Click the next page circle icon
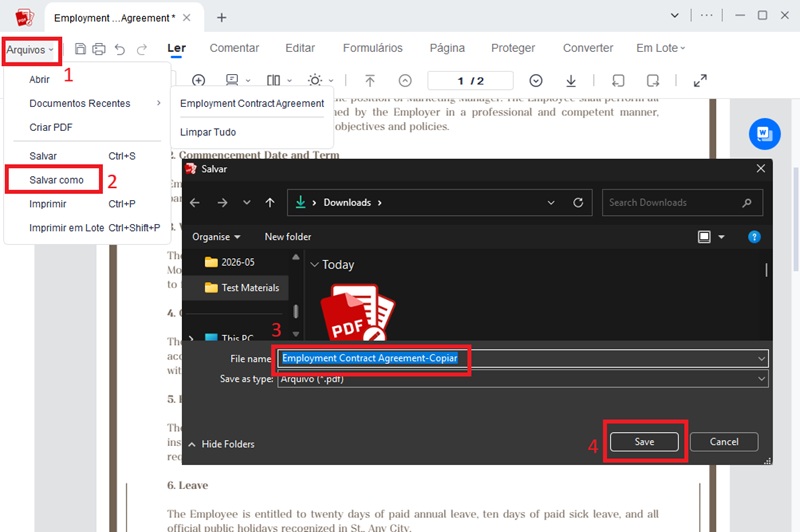The height and width of the screenshot is (532, 800). [x=536, y=81]
